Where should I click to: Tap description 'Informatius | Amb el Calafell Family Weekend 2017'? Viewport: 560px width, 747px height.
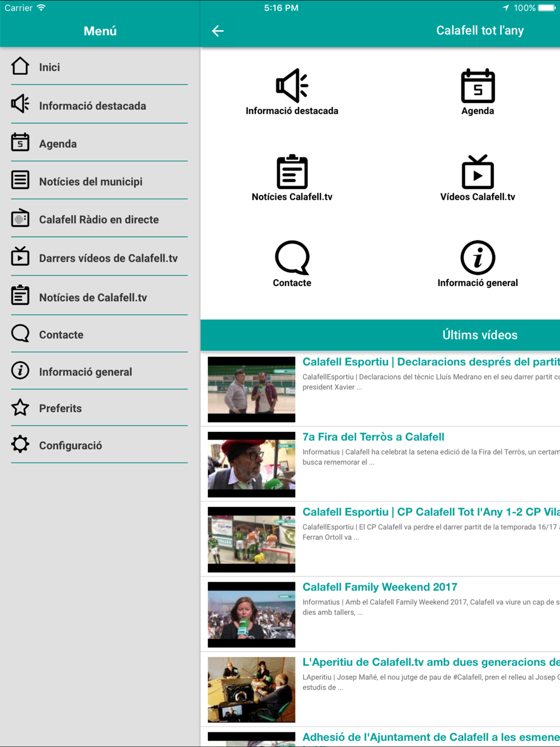(431, 607)
